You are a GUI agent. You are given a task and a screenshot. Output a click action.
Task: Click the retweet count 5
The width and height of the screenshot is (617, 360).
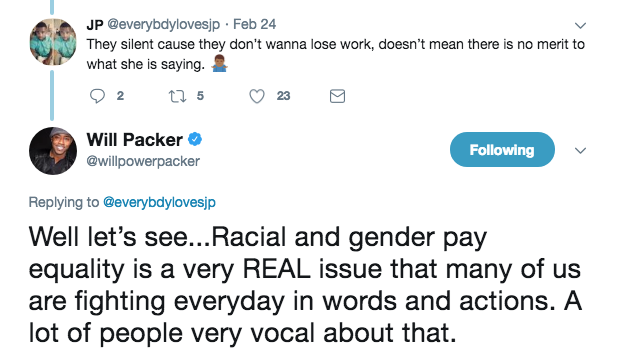200,96
